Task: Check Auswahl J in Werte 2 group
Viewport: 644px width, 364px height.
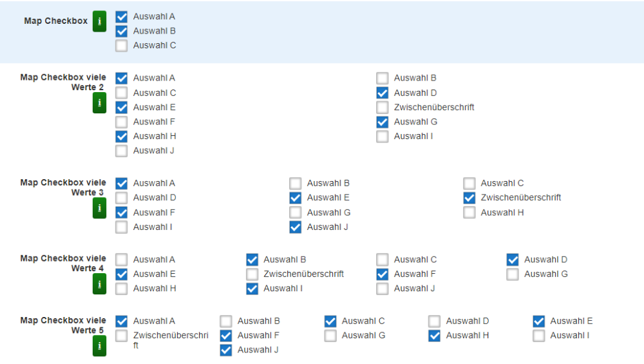Action: click(x=122, y=151)
